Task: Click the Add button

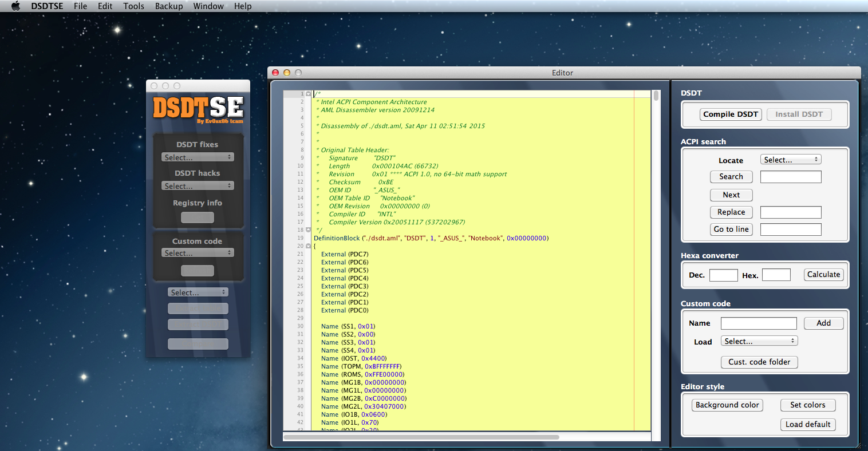Action: pyautogui.click(x=823, y=323)
